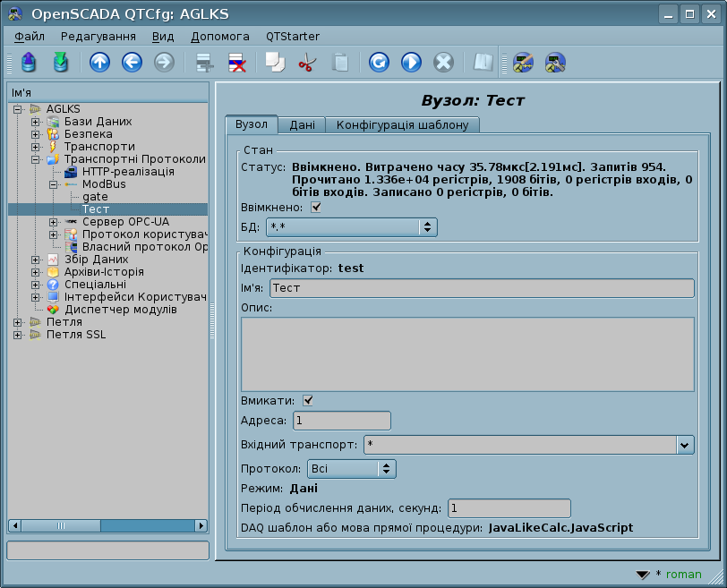Image resolution: width=727 pixels, height=588 pixels.
Task: Click the Start periodic update play icon
Action: click(411, 63)
